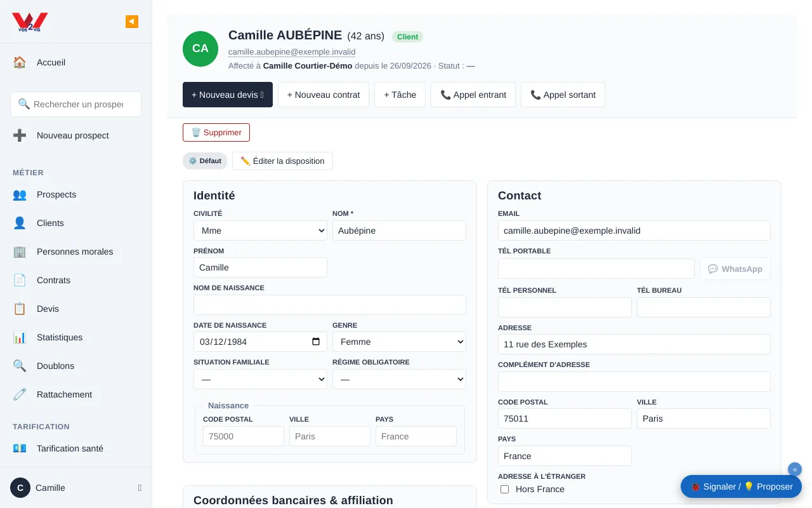Open the Doublons magnifier icon
The image size is (812, 508).
[x=20, y=366]
